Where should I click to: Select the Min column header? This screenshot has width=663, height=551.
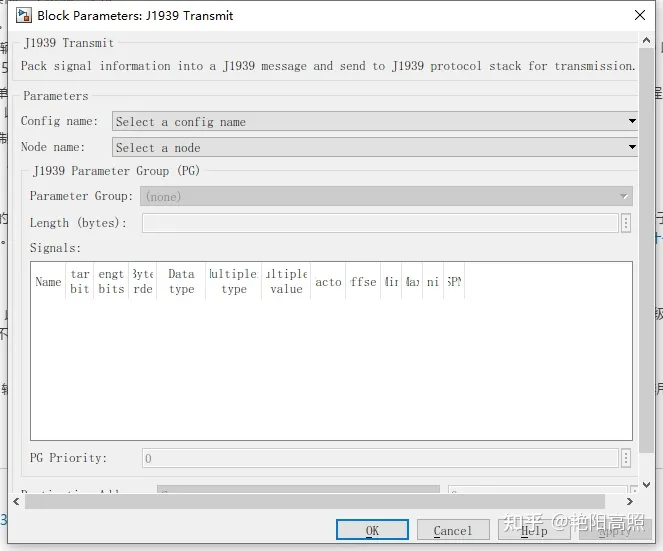coord(391,282)
